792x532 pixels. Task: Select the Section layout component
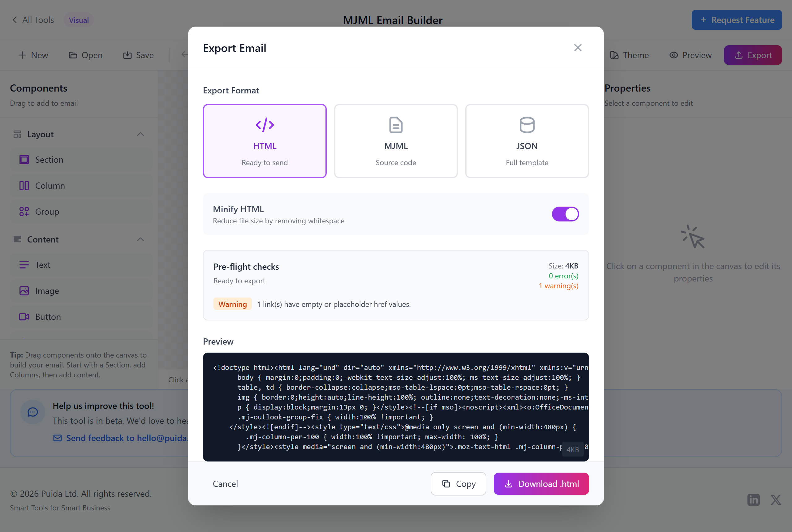pyautogui.click(x=49, y=160)
